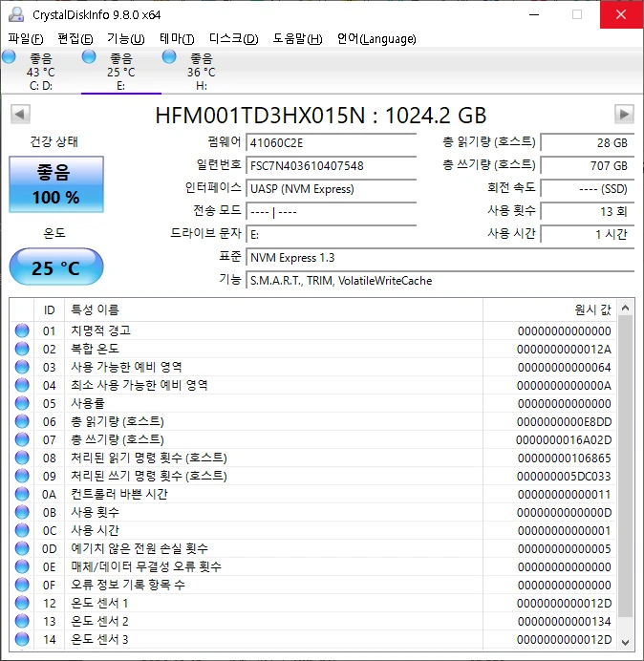
Task: Select raw value 0000000E8DD
Action: coord(564,421)
